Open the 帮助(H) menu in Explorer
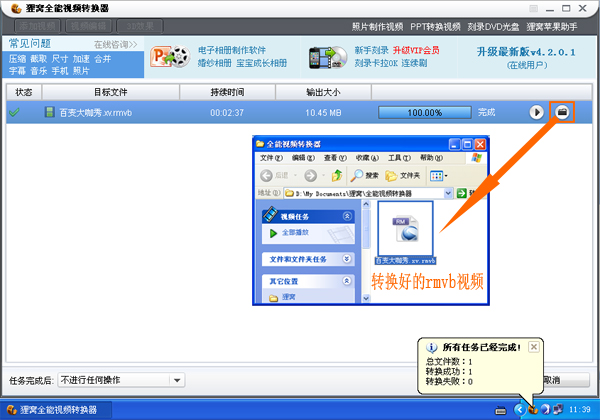Viewport: 600px width, 420px height. [x=432, y=158]
